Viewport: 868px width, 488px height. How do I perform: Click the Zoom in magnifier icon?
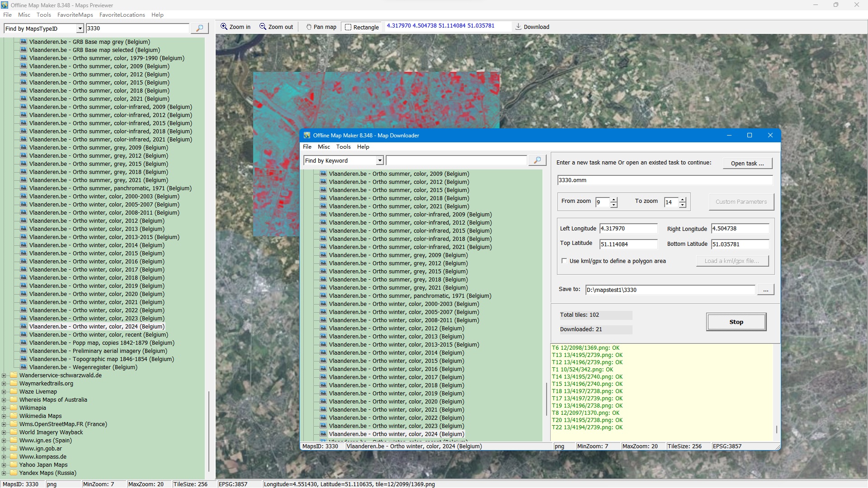[224, 27]
